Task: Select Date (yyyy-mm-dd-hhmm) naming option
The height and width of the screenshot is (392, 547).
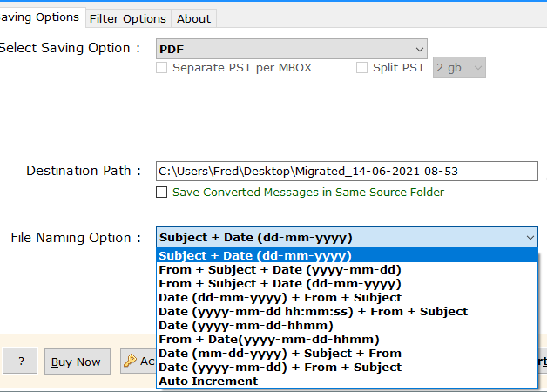Action: click(x=347, y=326)
